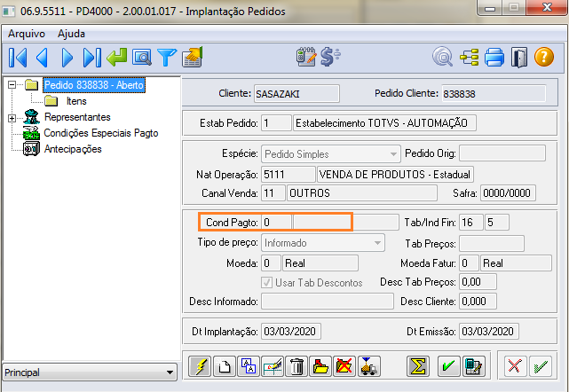569x392 pixels.
Task: Select Representantes in the tree
Action: [77, 117]
